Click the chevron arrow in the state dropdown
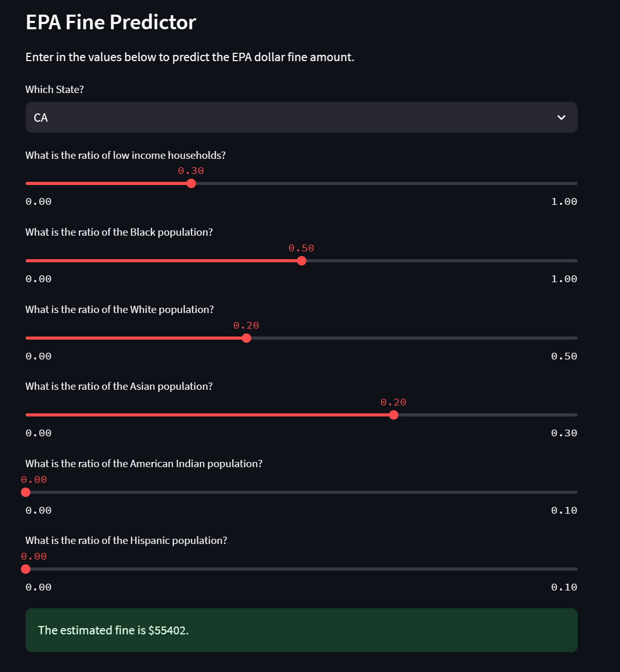Screen dimensions: 620x672 (561, 118)
